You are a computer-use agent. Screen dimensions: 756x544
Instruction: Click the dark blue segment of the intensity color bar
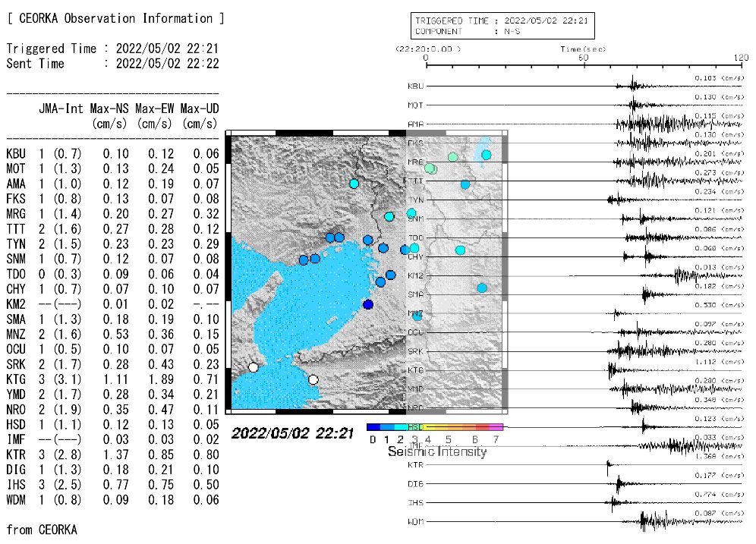tap(373, 427)
